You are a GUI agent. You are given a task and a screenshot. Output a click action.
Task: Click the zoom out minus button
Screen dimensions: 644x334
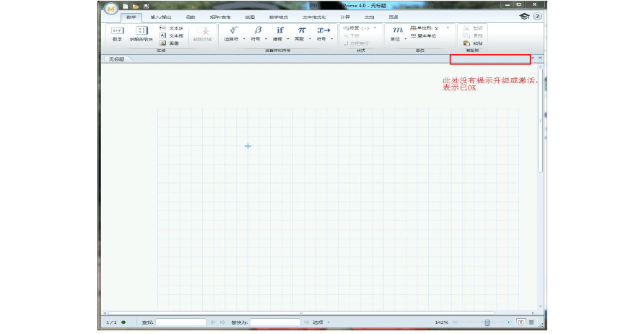coord(456,322)
